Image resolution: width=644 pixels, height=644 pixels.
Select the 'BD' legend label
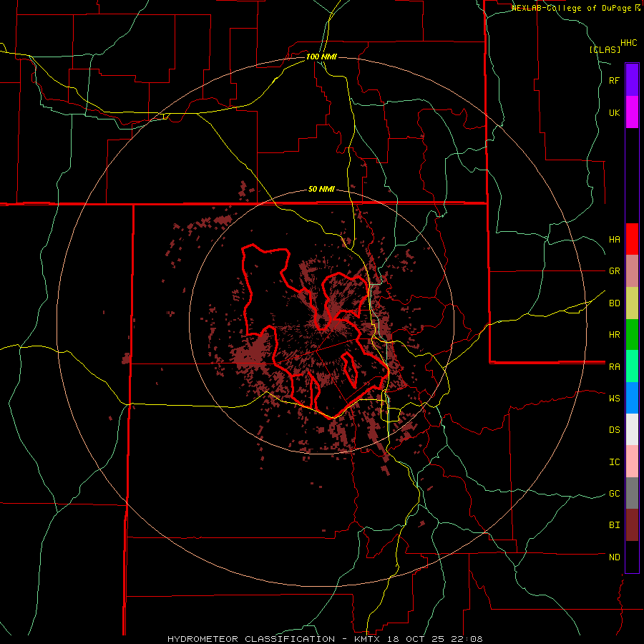click(614, 303)
